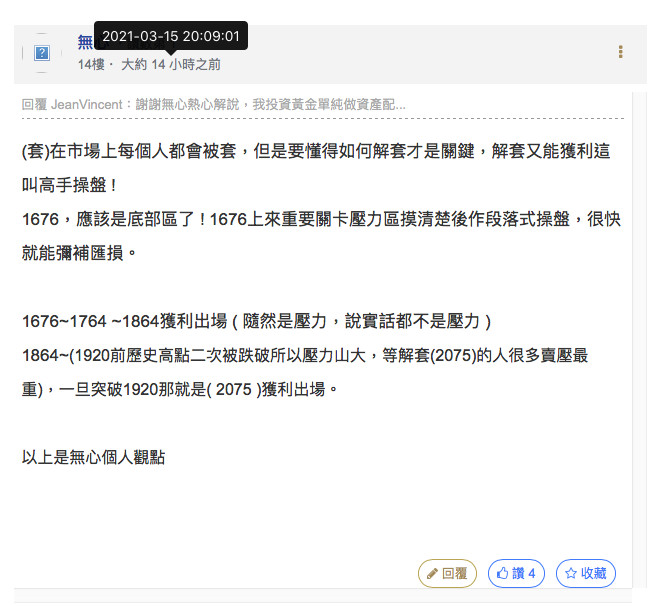Click the text 就能彌補匯損。
The height and width of the screenshot is (606, 654).
click(79, 253)
